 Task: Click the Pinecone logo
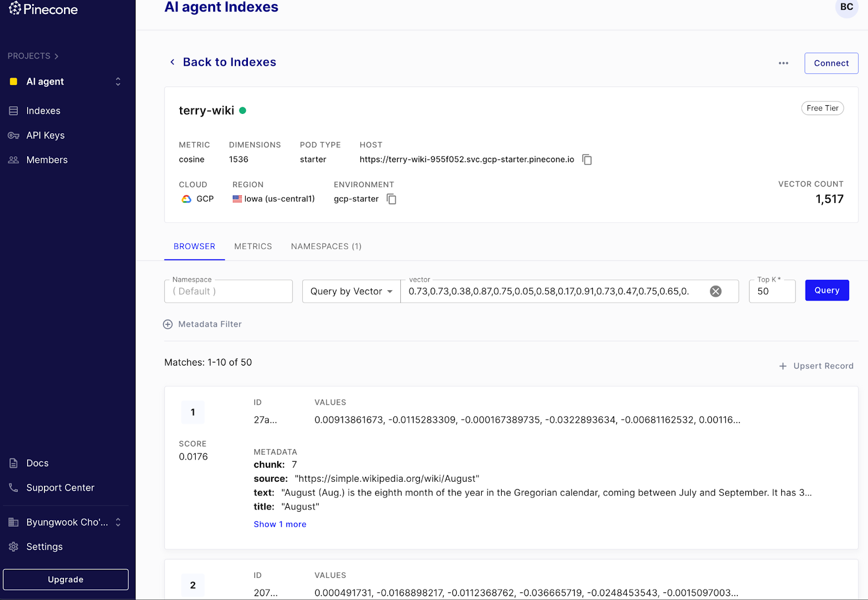(x=43, y=9)
